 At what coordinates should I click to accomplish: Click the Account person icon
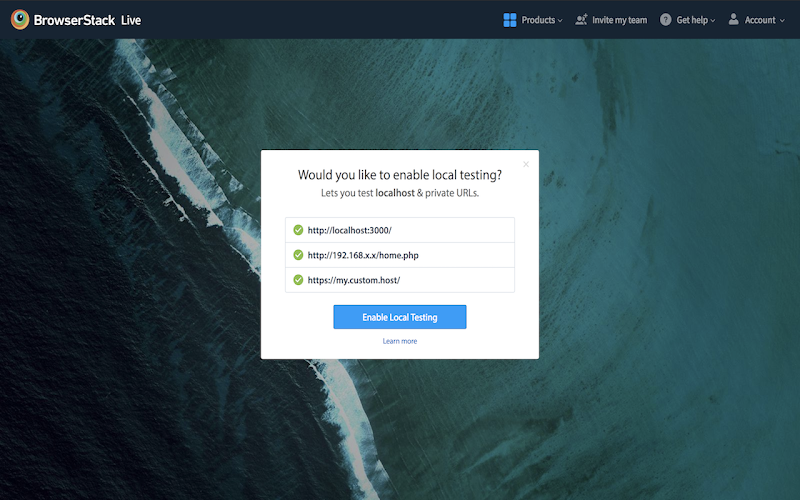733,19
